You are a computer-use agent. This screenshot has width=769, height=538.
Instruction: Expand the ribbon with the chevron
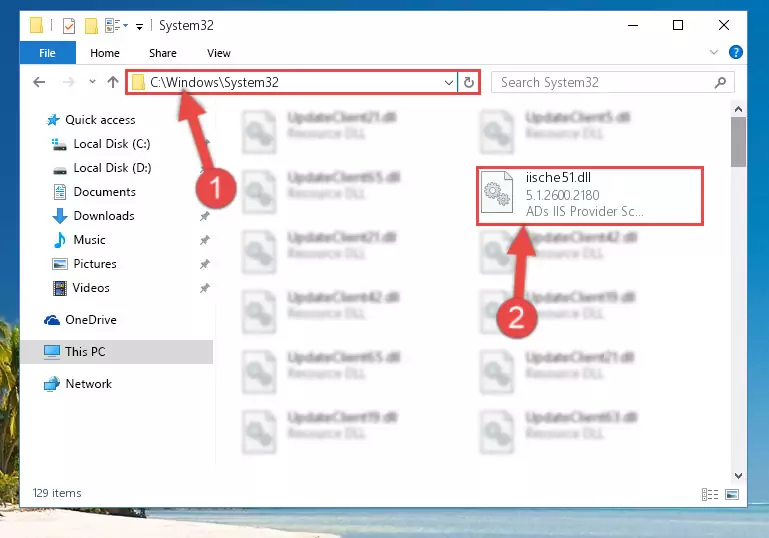(714, 52)
